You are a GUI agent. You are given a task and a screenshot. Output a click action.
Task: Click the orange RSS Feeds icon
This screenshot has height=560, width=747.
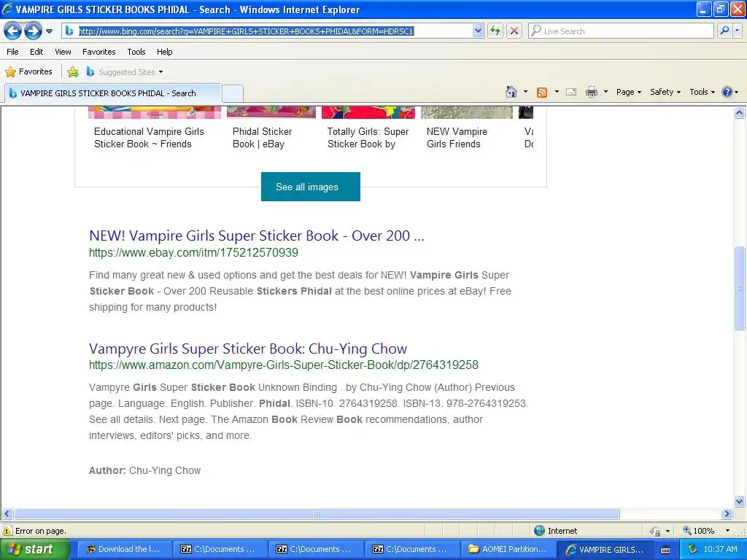(x=542, y=93)
